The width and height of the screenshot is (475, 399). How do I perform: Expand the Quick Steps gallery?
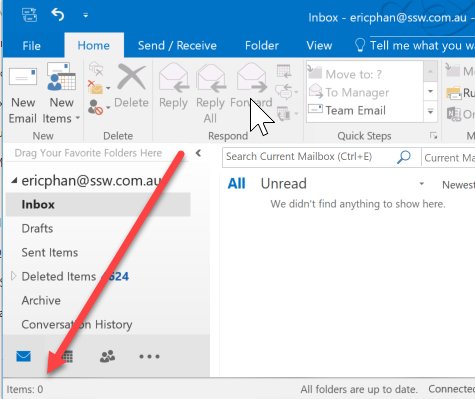[430, 111]
